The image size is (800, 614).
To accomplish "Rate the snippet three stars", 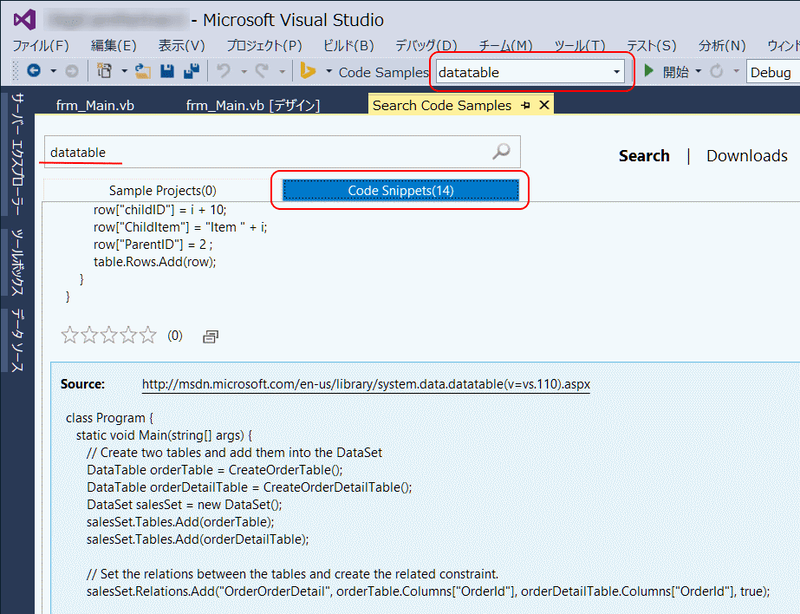I will pos(109,335).
